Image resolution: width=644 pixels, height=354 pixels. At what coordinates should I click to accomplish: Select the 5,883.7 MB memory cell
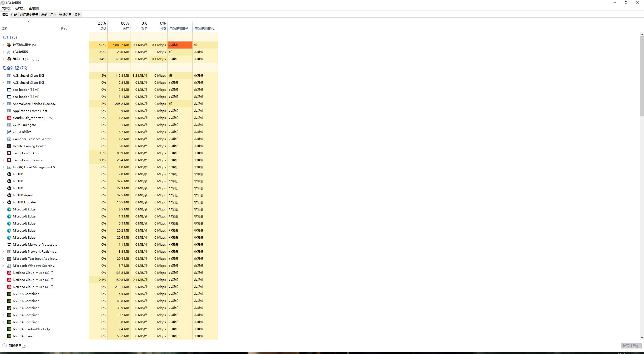point(119,45)
